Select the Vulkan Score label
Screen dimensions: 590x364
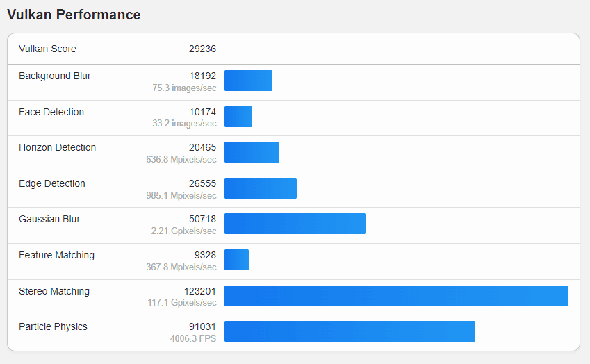click(x=47, y=49)
